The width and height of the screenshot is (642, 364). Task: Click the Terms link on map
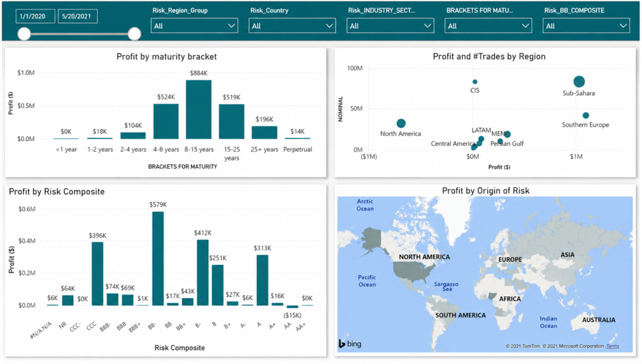point(613,346)
